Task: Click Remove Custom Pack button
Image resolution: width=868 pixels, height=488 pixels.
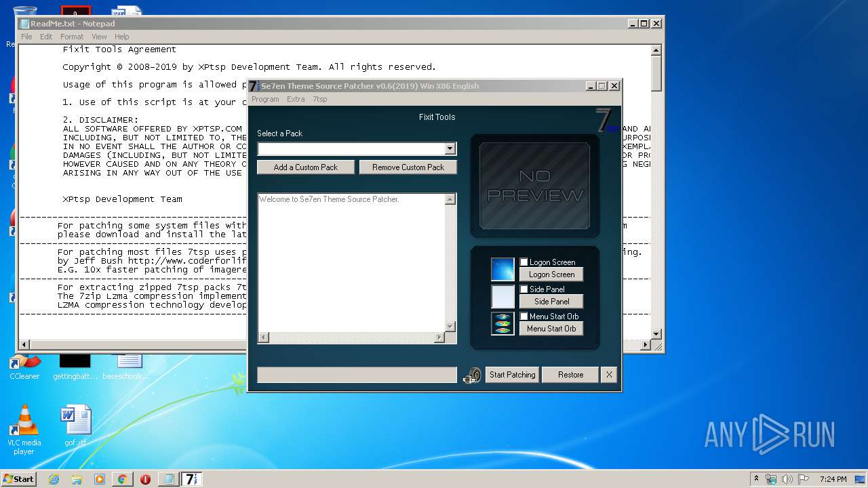Action: point(408,167)
